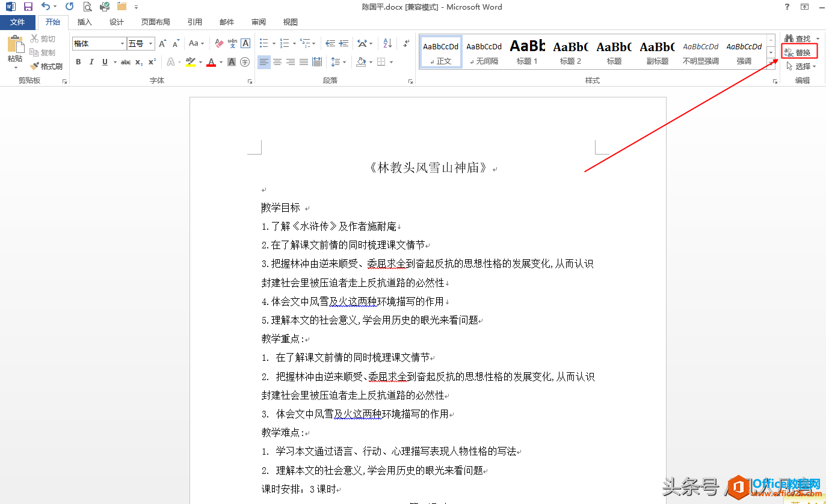Open the Word Help question mark
The image size is (826, 504).
(x=787, y=7)
